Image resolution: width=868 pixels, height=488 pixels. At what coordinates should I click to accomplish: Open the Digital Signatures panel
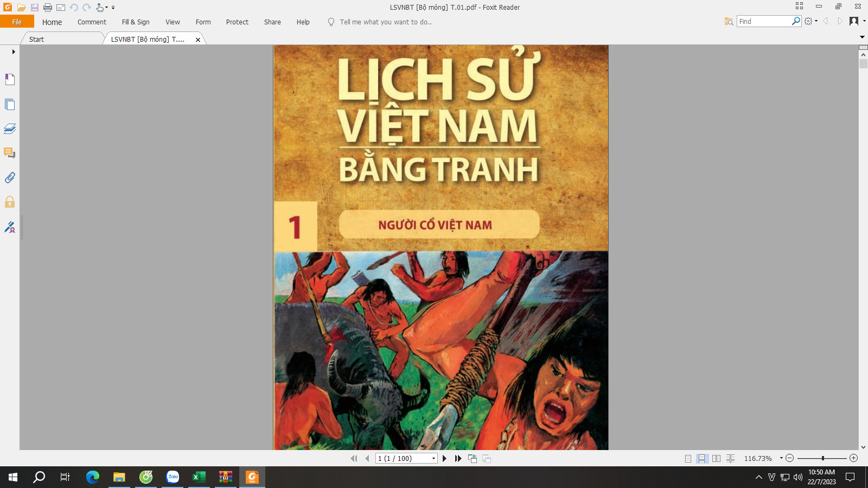[x=10, y=227]
